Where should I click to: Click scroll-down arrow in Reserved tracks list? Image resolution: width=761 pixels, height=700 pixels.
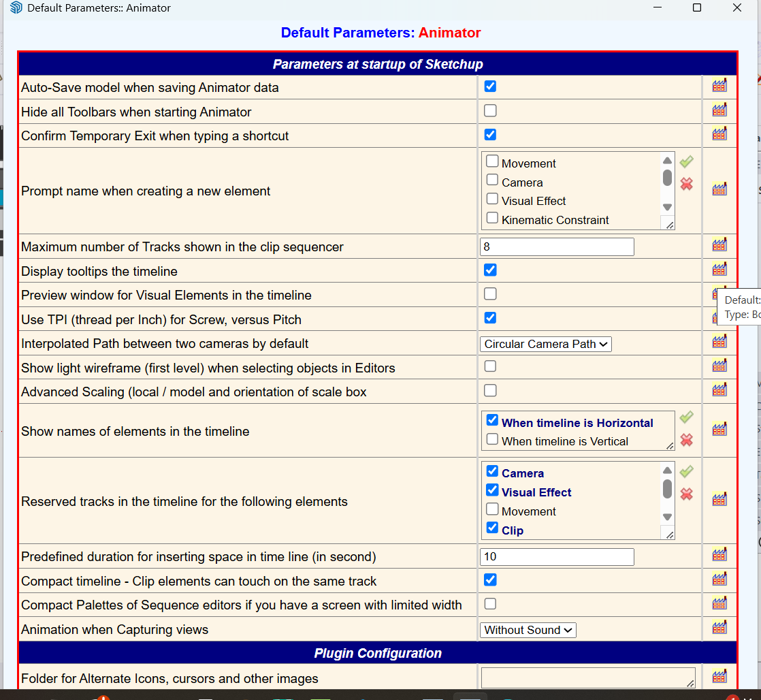(x=667, y=517)
